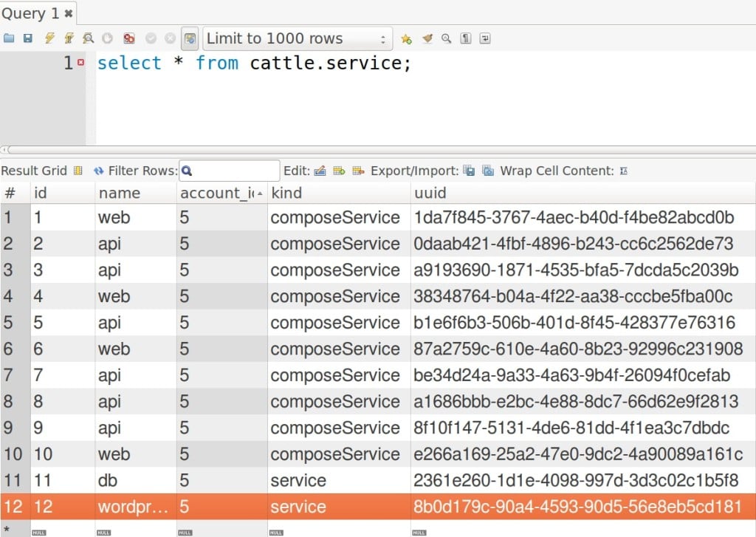Switch to the Query 1 tab
The width and height of the screenshot is (756, 537).
(x=30, y=13)
